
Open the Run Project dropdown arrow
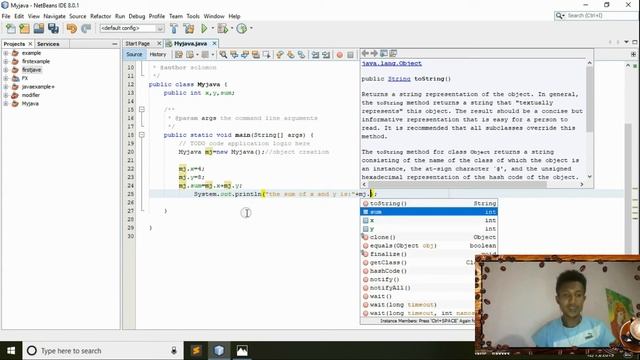coord(212,28)
